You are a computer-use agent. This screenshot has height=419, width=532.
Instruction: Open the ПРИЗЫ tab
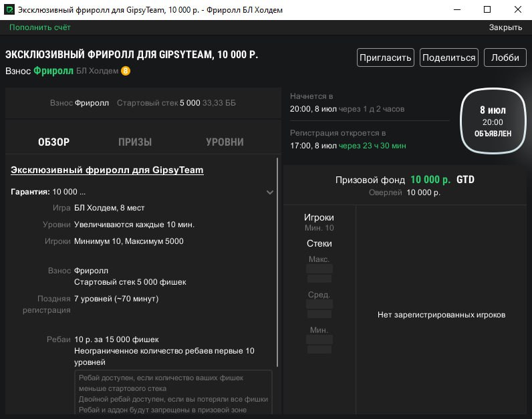[135, 142]
